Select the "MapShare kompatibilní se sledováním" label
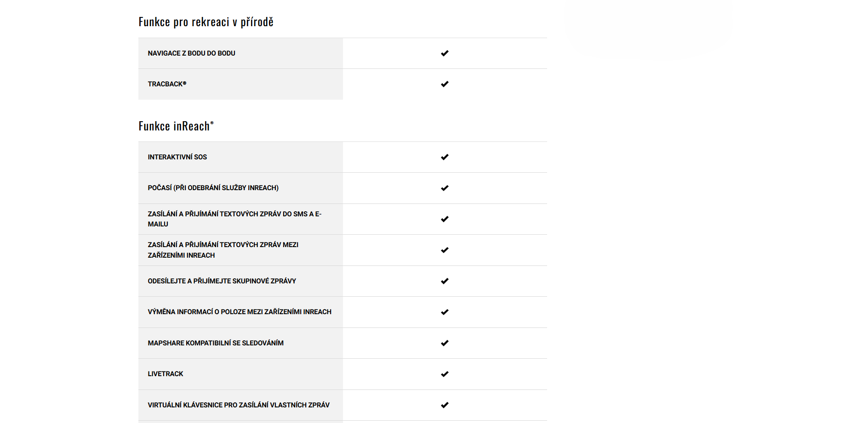 pyautogui.click(x=216, y=343)
